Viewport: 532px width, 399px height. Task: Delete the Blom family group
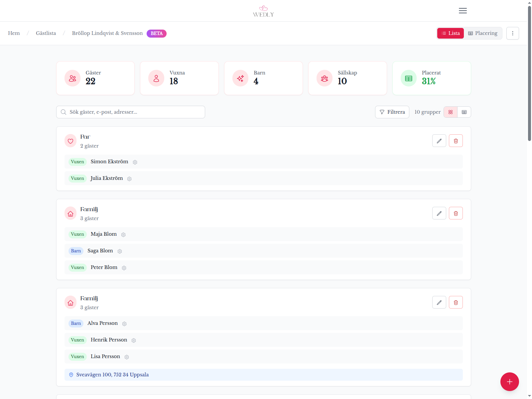pyautogui.click(x=456, y=213)
